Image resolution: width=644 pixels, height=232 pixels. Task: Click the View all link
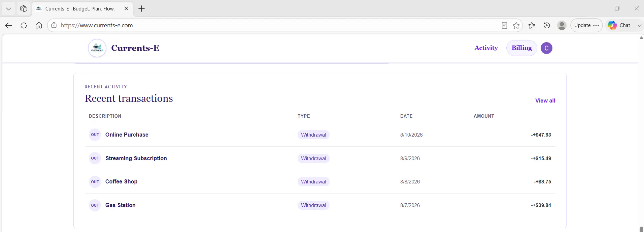pos(545,100)
